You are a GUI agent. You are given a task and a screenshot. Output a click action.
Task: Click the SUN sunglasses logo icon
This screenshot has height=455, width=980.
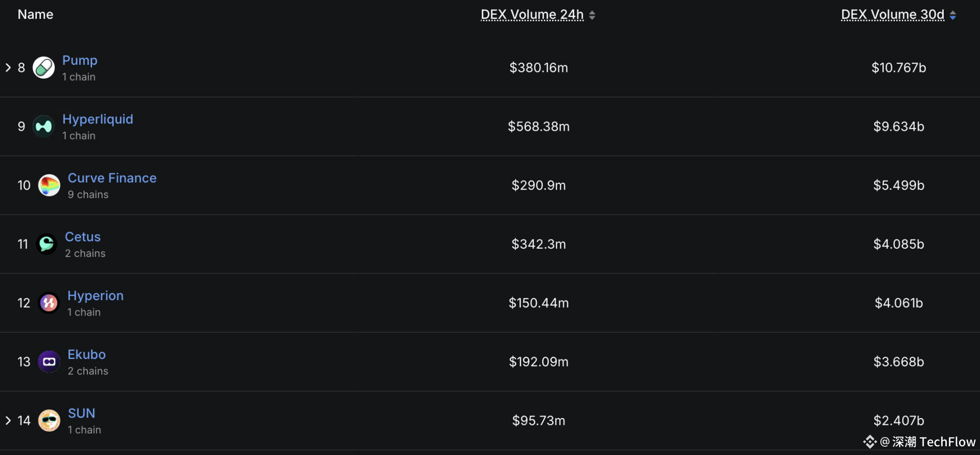[x=49, y=420]
